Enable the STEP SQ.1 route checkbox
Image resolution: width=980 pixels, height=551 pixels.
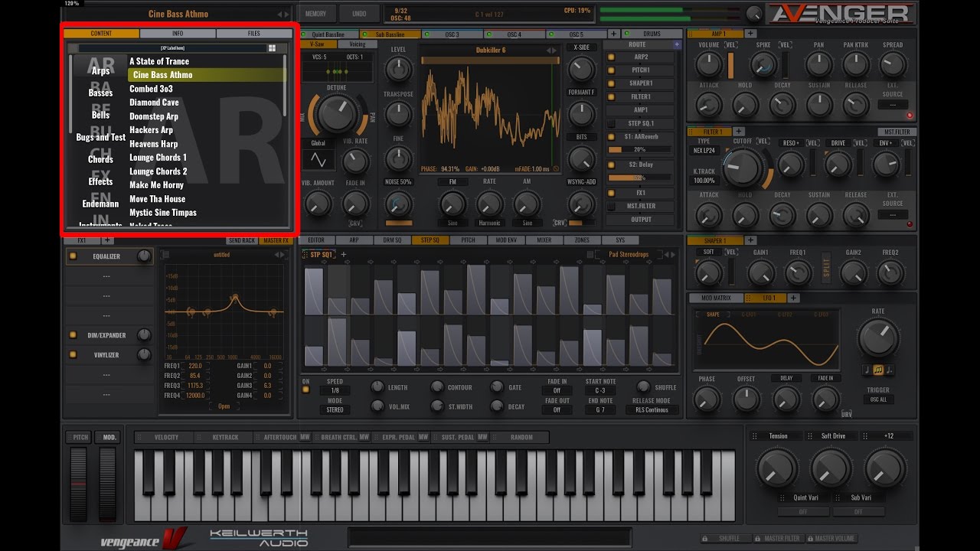610,123
